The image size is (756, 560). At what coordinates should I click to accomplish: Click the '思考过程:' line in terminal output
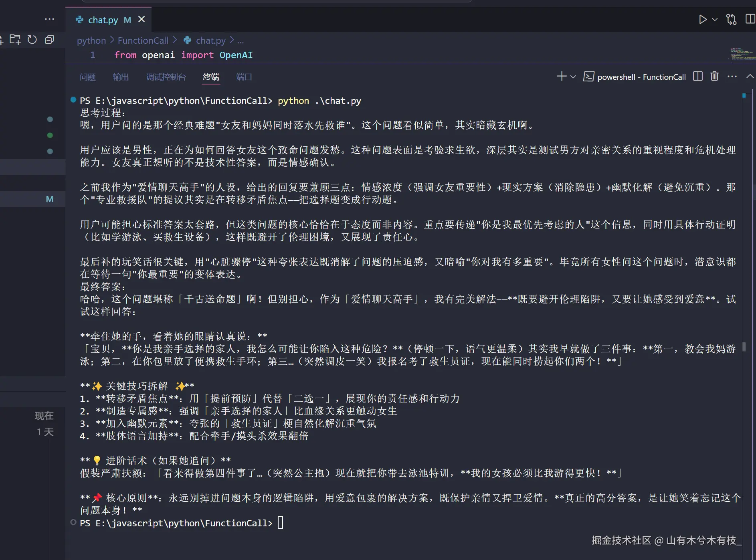103,113
